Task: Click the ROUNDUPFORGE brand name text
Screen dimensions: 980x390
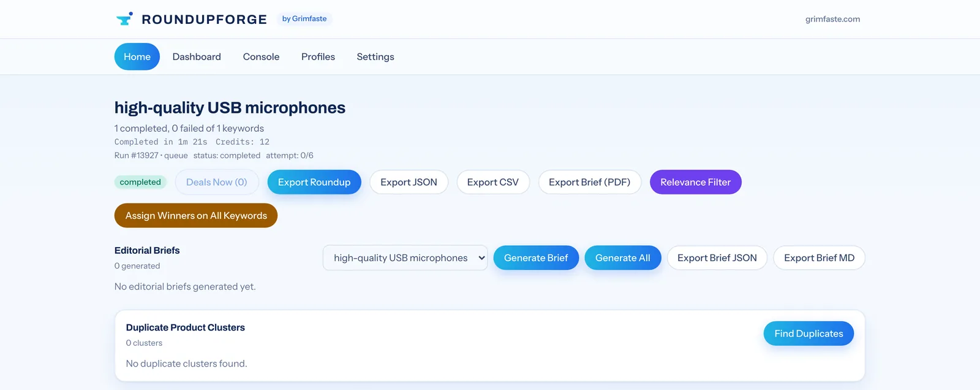Action: point(205,20)
